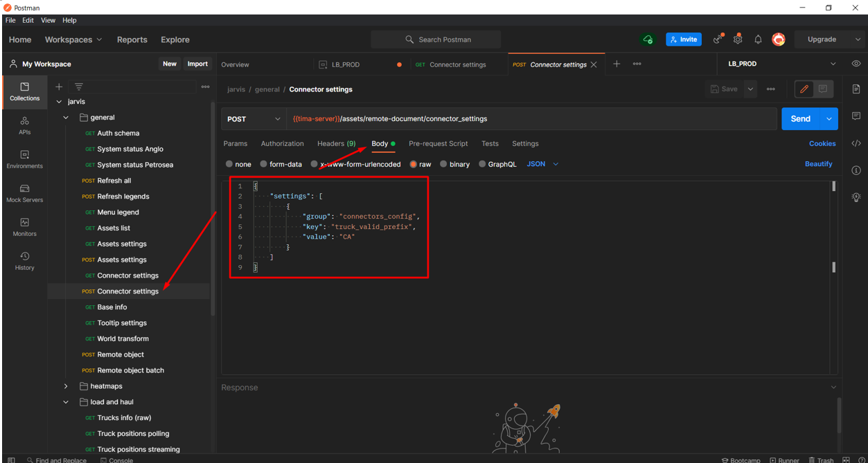
Task: Open the lightbulb related collections icon
Action: (856, 197)
